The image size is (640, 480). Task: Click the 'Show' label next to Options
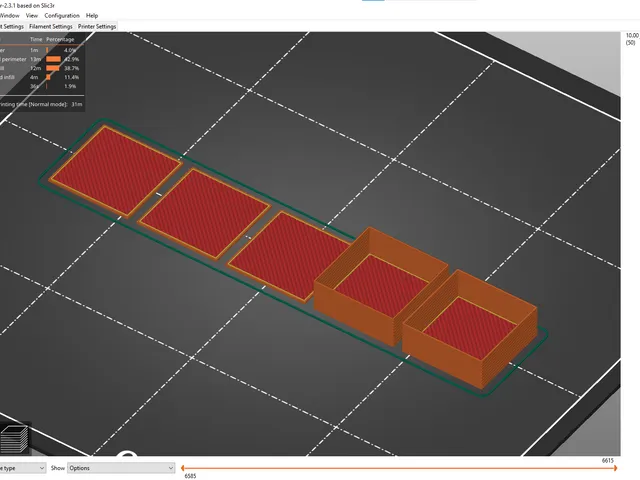[x=58, y=468]
